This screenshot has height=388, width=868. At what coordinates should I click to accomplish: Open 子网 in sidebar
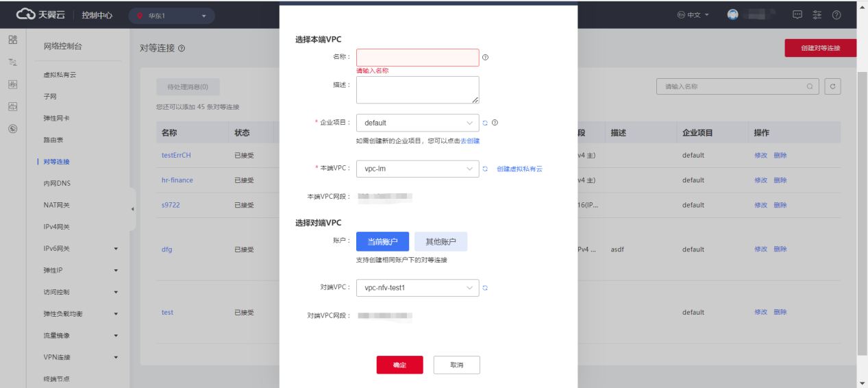coord(50,97)
